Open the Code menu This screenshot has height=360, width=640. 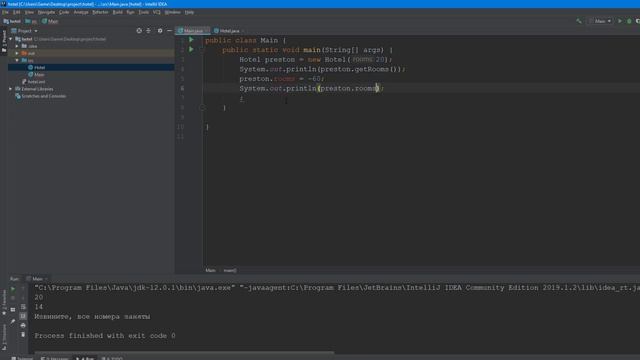click(64, 12)
